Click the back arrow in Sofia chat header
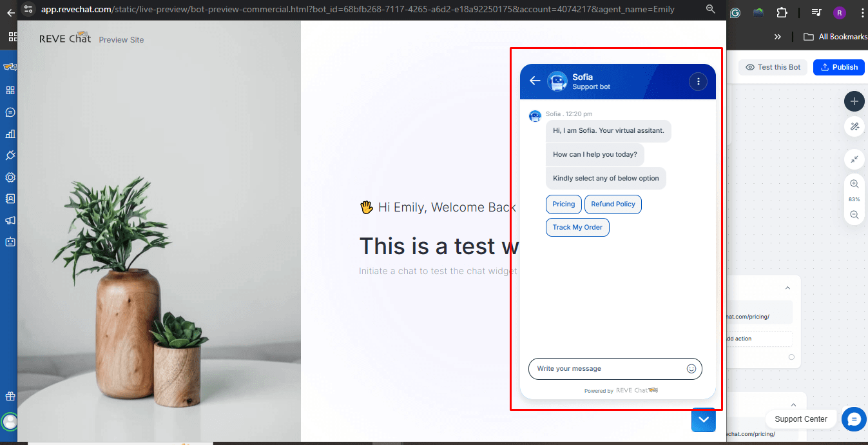Screen dimensions: 868x445 (x=534, y=81)
